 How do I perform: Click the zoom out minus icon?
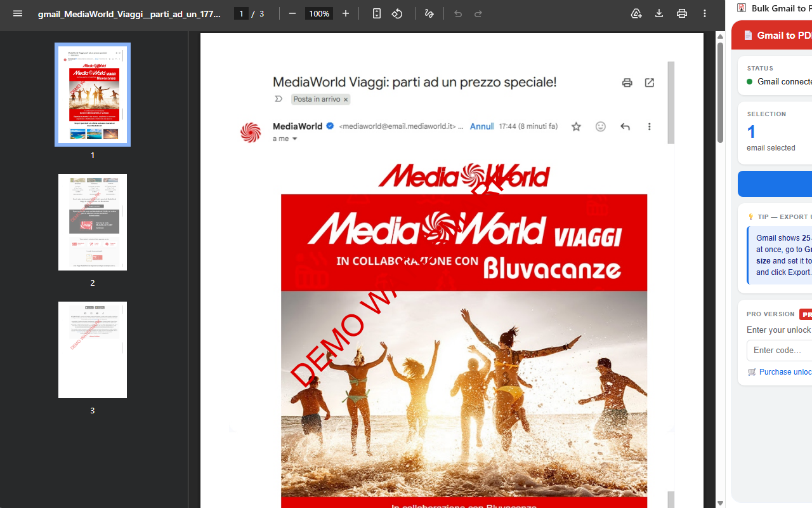click(x=292, y=13)
